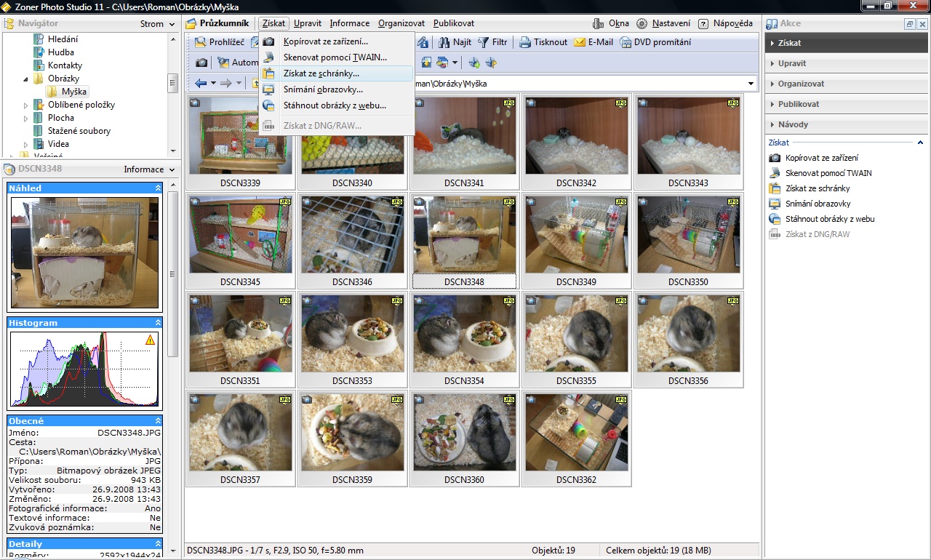Screen dimensions: 931x560
Task: Open Nastavení settings gear button
Action: (663, 23)
